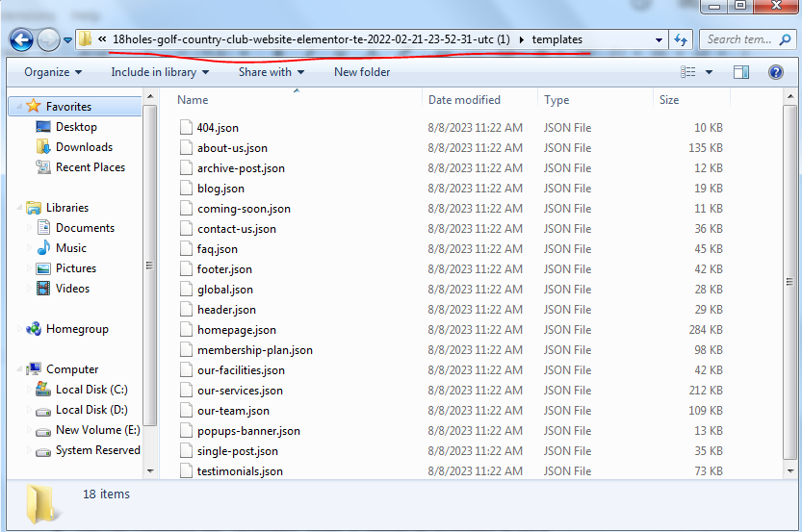Select file popups-banner.json
This screenshot has width=802, height=532.
point(248,431)
